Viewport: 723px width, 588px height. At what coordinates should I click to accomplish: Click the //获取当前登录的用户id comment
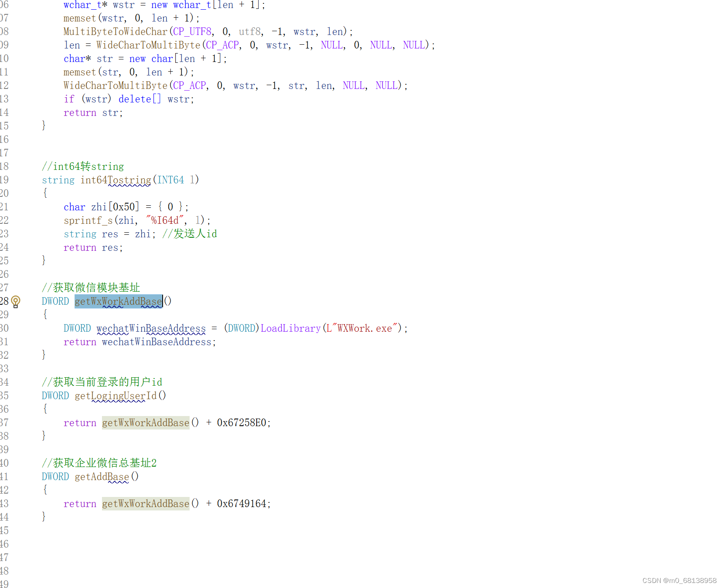(x=102, y=382)
